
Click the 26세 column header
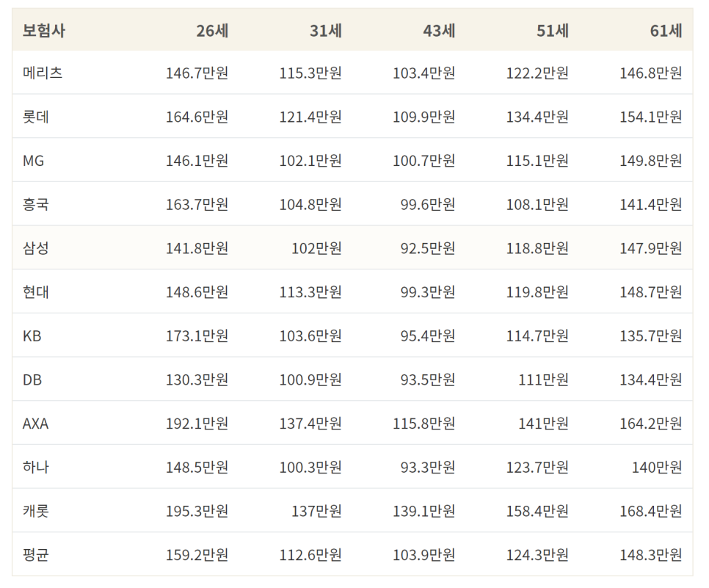[x=212, y=31]
